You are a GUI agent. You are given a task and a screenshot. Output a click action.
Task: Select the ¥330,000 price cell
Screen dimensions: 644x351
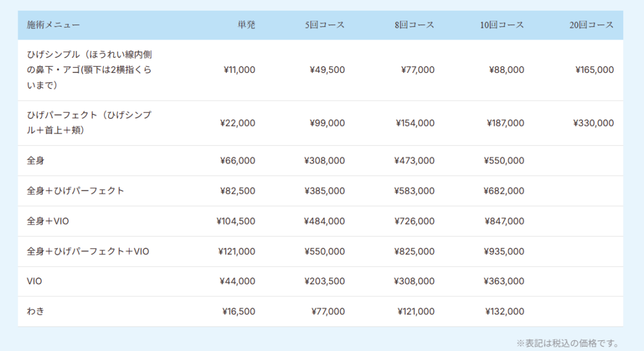click(594, 123)
